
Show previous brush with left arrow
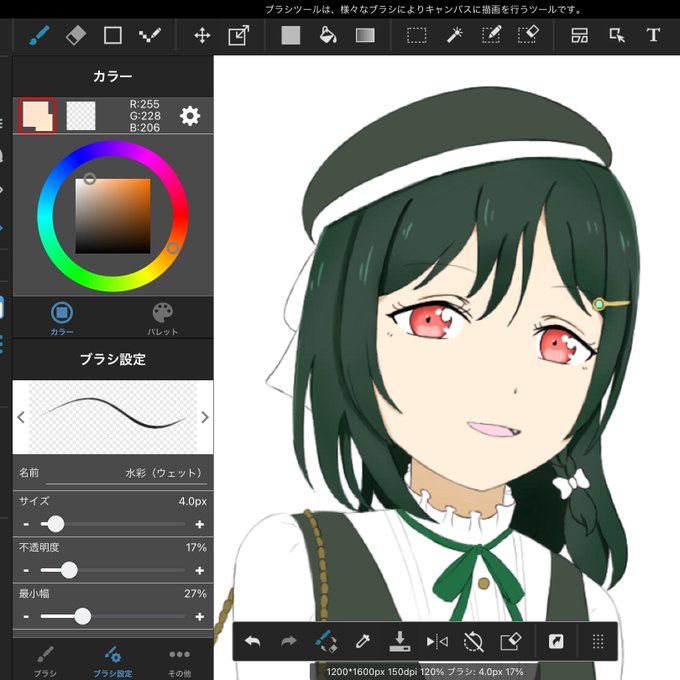pos(21,417)
